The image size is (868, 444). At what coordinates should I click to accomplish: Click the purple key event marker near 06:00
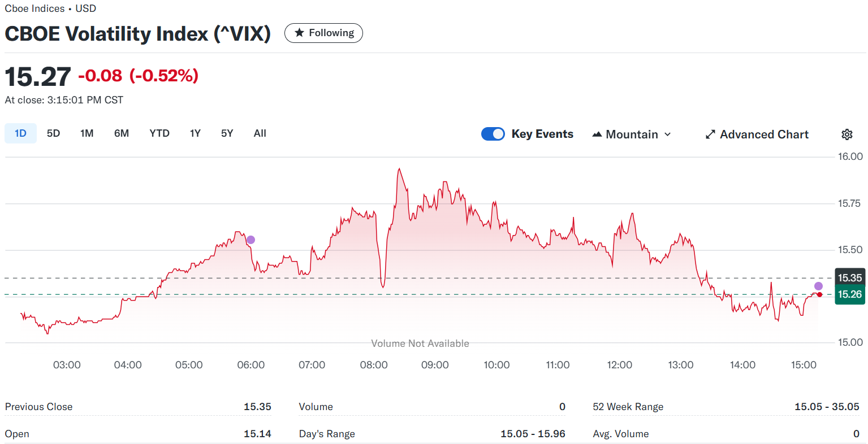(x=251, y=240)
